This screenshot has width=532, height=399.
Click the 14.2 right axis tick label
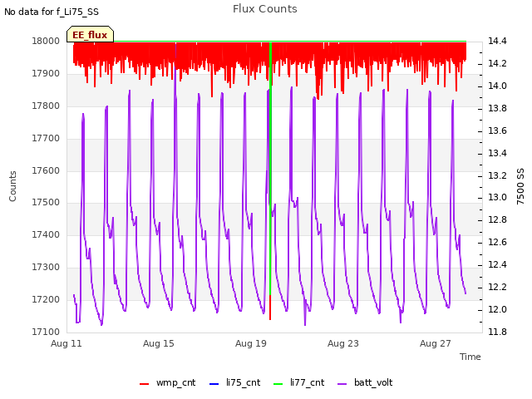click(497, 63)
